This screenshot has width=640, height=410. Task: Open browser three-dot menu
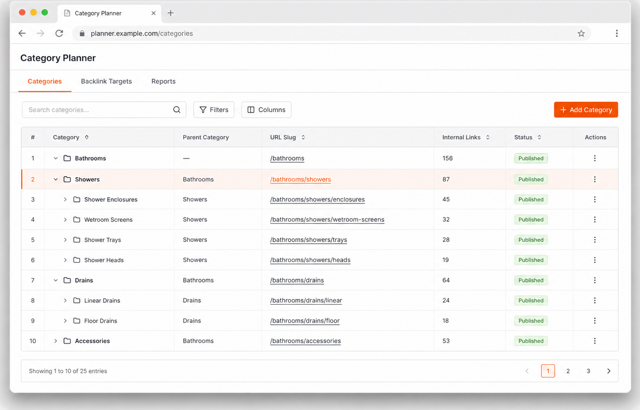click(617, 33)
